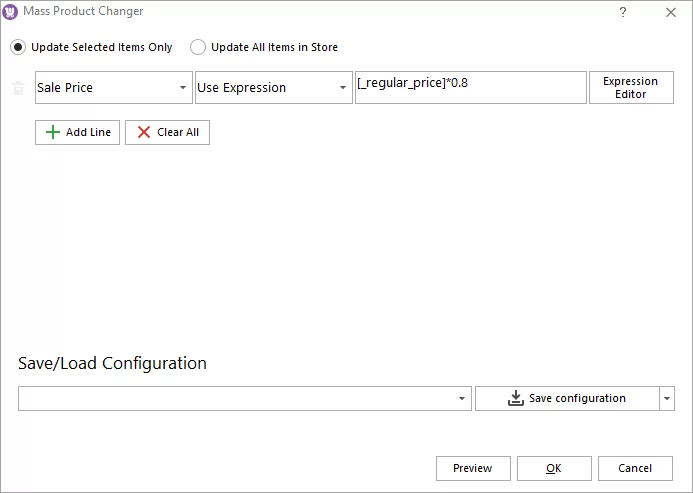Expand the Sale Price field dropdown
The width and height of the screenshot is (693, 493).
[183, 88]
